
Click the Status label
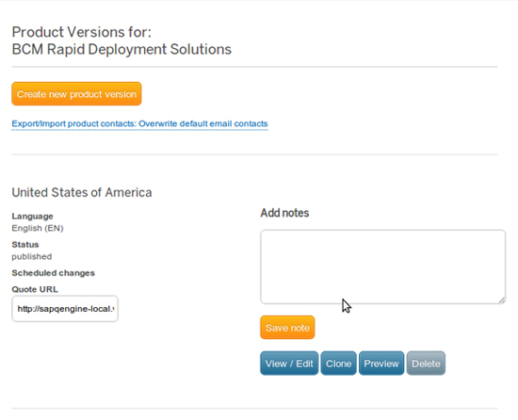[x=25, y=245]
